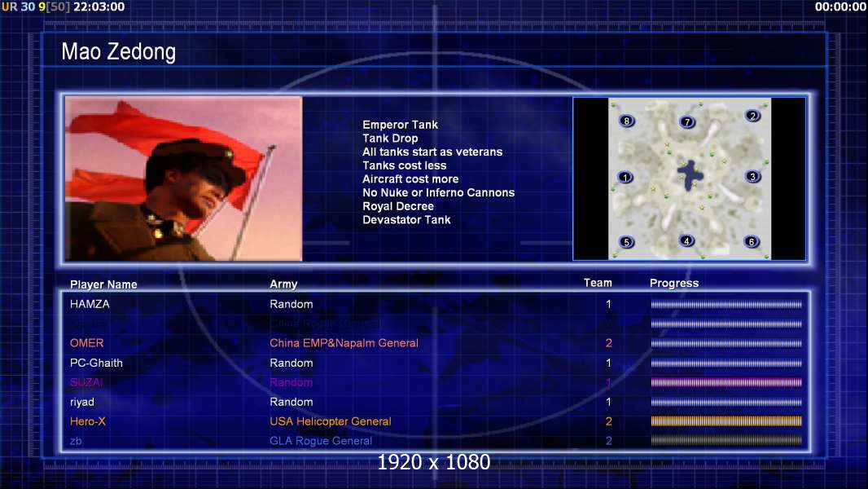
Task: Click Hero-X's team number 2
Action: tap(608, 421)
